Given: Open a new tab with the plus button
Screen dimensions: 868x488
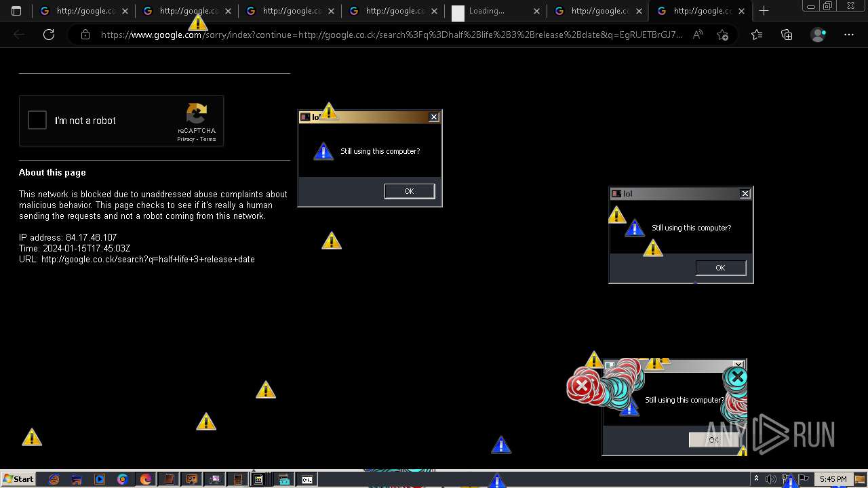Looking at the screenshot, I should (x=764, y=11).
